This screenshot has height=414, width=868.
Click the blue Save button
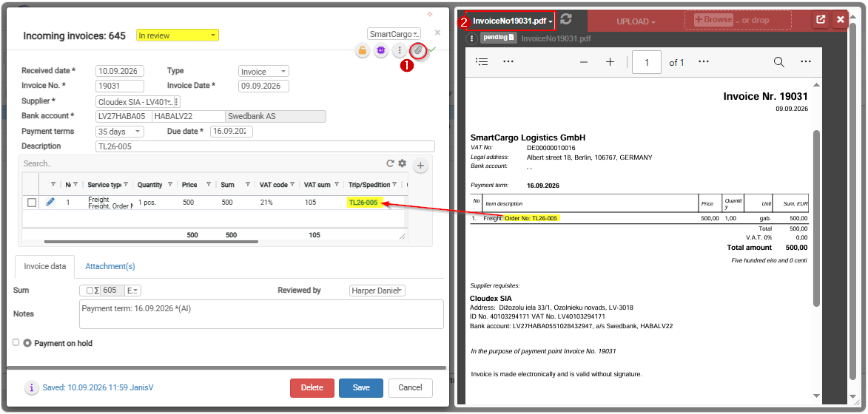click(361, 388)
